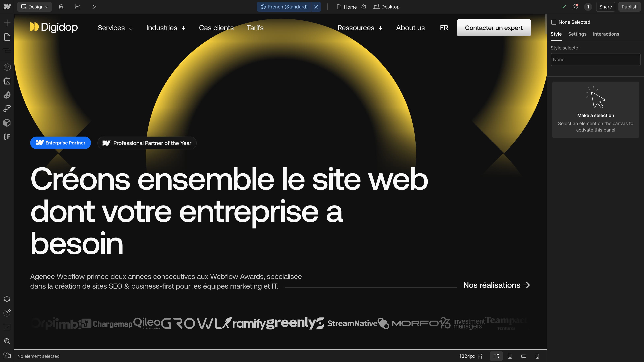Select the hero heading Créons ensemble
The image size is (644, 362).
(229, 211)
